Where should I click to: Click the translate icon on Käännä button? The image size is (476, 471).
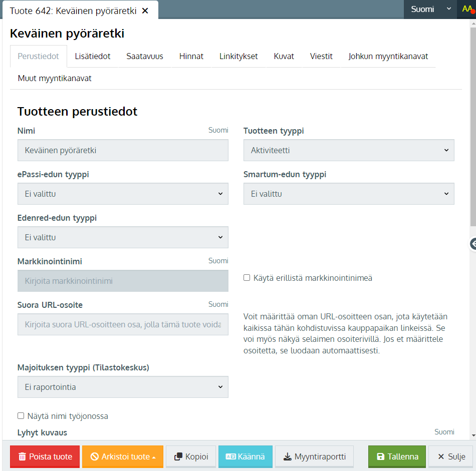230,456
